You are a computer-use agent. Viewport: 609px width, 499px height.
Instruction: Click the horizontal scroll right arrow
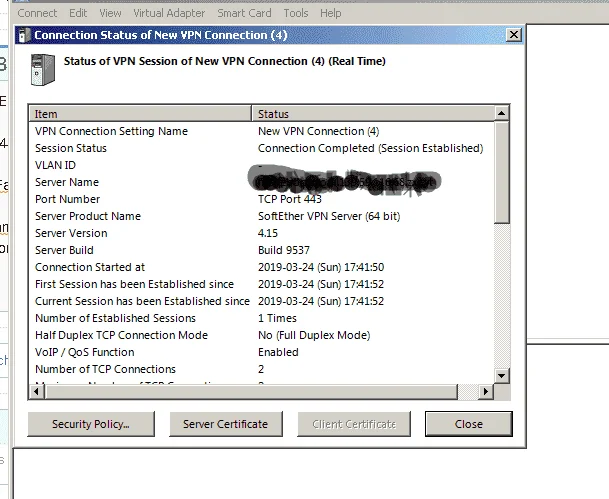click(485, 391)
